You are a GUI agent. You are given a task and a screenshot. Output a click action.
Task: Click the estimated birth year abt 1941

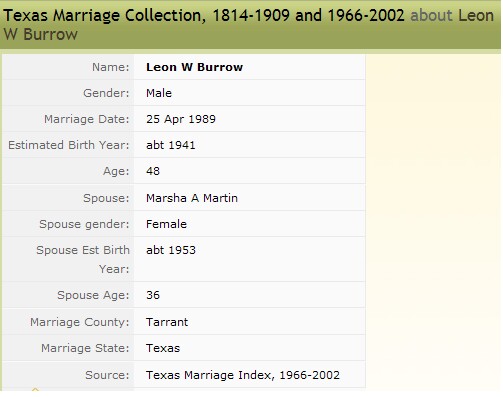[x=171, y=145]
